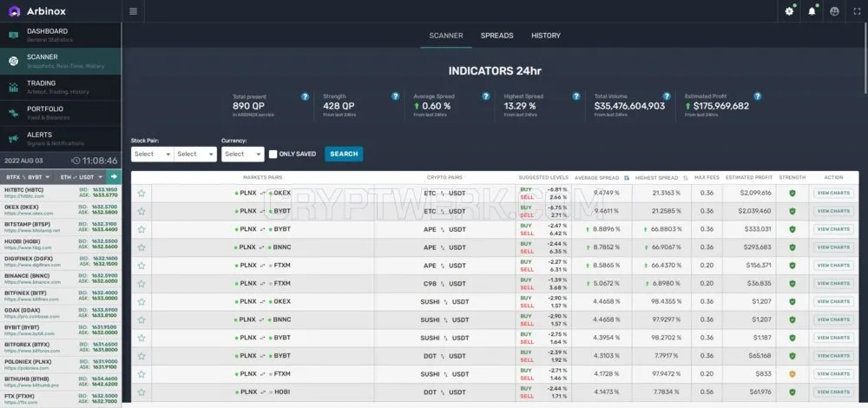Screen dimensions: 868x408
Task: Enable the ONLY SAVED checkbox
Action: (273, 154)
